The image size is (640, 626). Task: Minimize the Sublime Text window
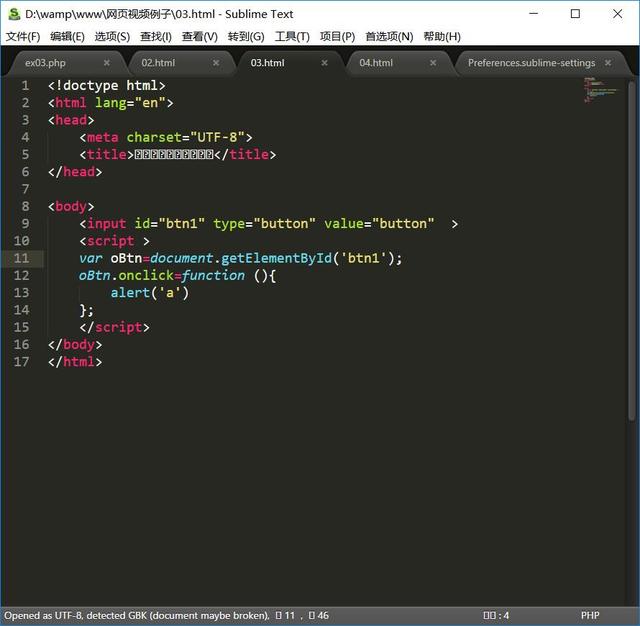coord(533,14)
